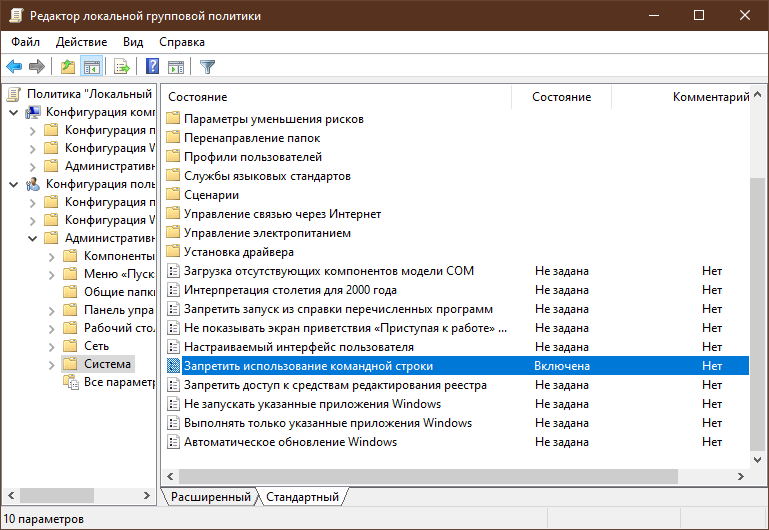The height and width of the screenshot is (530, 769).
Task: Go up one level via folder icon
Action: (x=68, y=66)
